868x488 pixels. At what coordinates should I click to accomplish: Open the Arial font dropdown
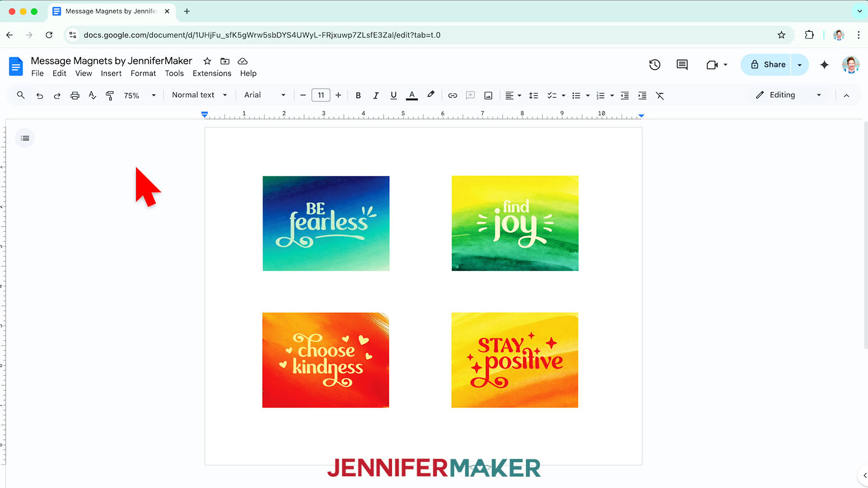click(x=265, y=95)
